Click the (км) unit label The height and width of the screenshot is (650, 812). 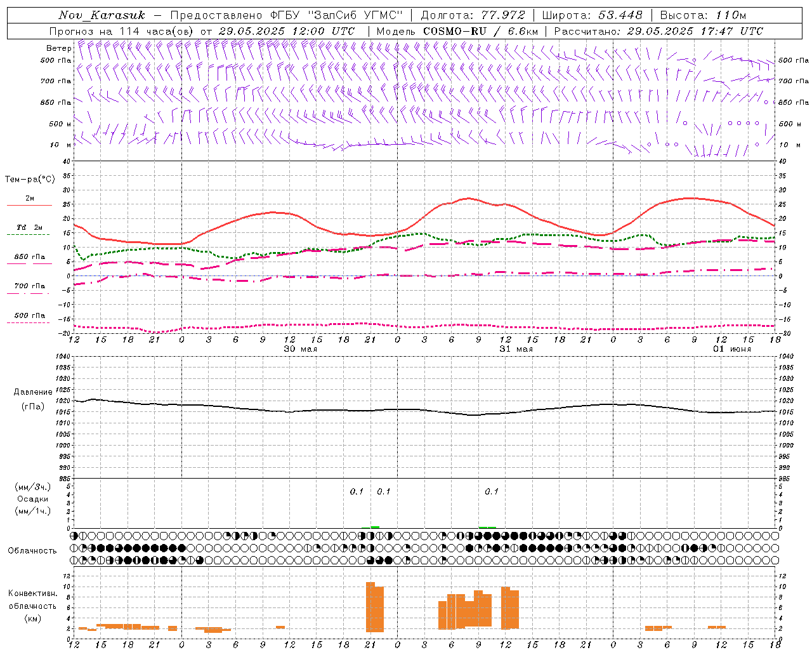coord(33,618)
